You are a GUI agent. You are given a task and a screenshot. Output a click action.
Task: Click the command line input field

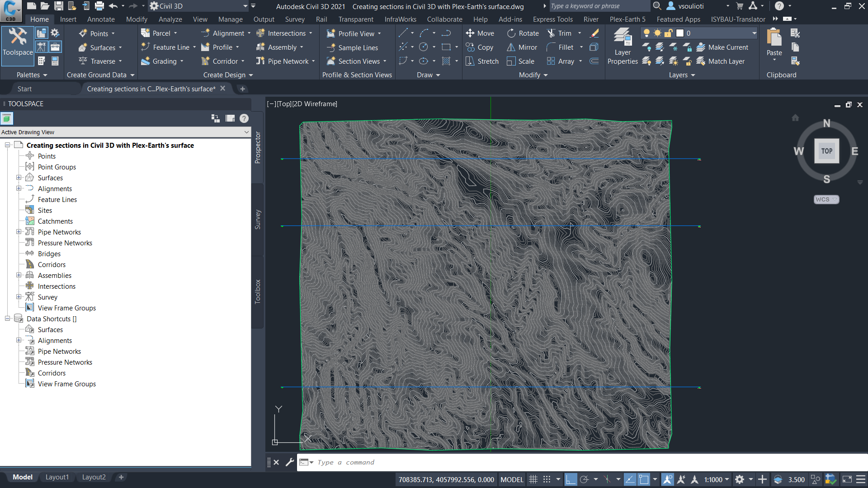[582, 462]
